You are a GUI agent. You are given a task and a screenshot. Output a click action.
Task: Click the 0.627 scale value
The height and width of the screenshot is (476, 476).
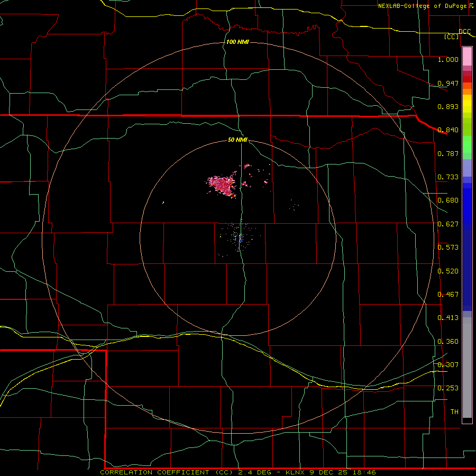point(448,224)
